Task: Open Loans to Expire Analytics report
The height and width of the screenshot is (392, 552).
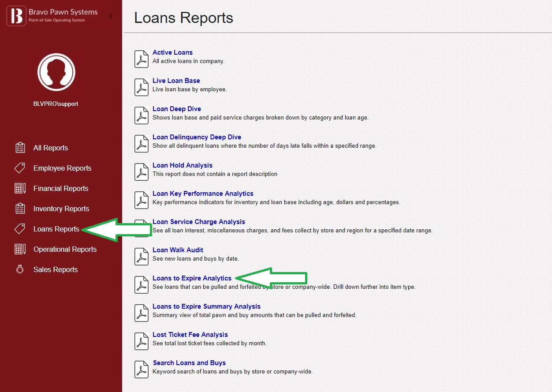Action: 192,278
